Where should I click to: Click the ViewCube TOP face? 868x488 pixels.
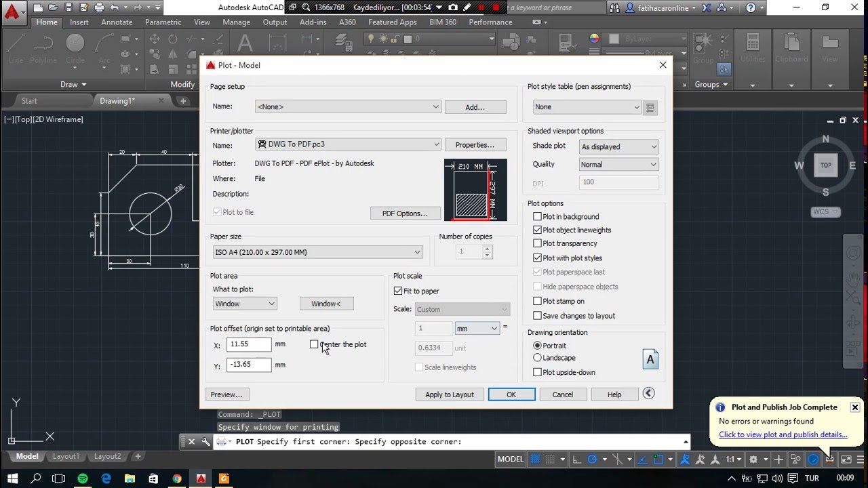pyautogui.click(x=825, y=165)
